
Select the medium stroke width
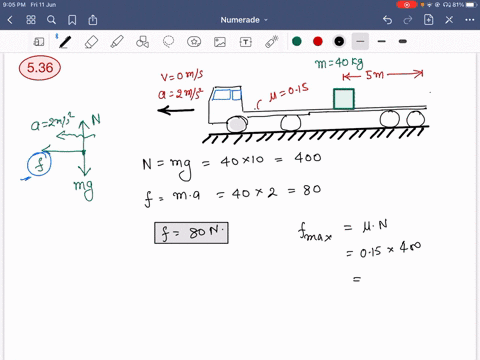coord(382,41)
